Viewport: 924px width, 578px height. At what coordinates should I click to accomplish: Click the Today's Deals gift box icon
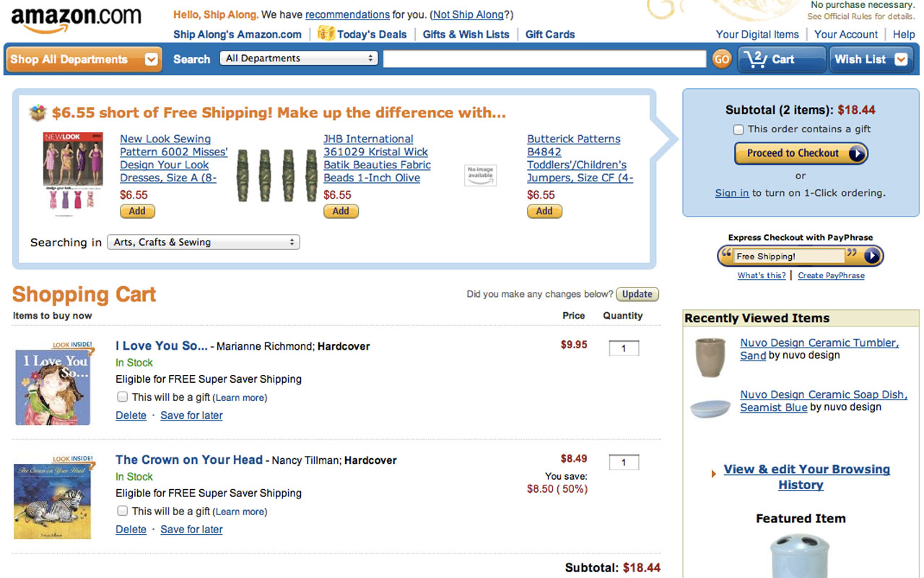tap(326, 33)
